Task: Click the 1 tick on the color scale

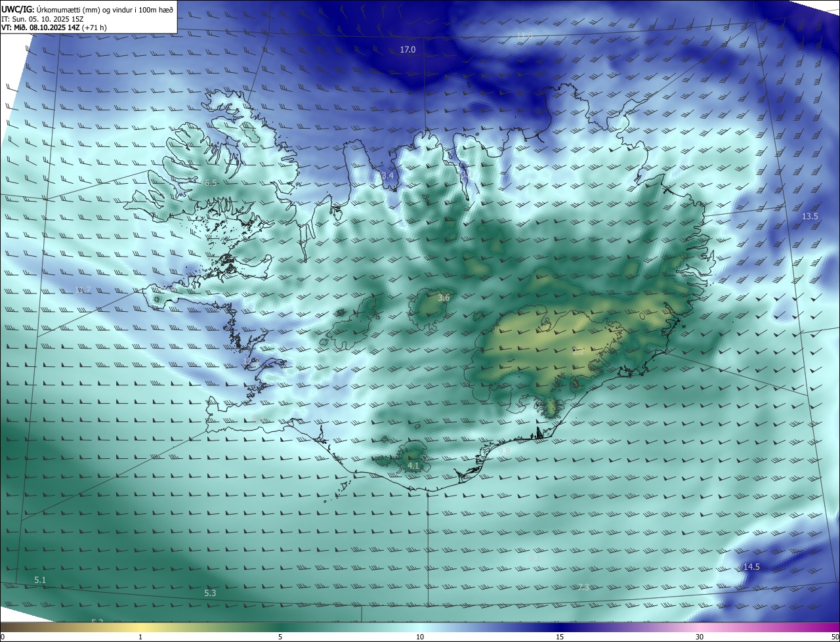Action: point(140,637)
